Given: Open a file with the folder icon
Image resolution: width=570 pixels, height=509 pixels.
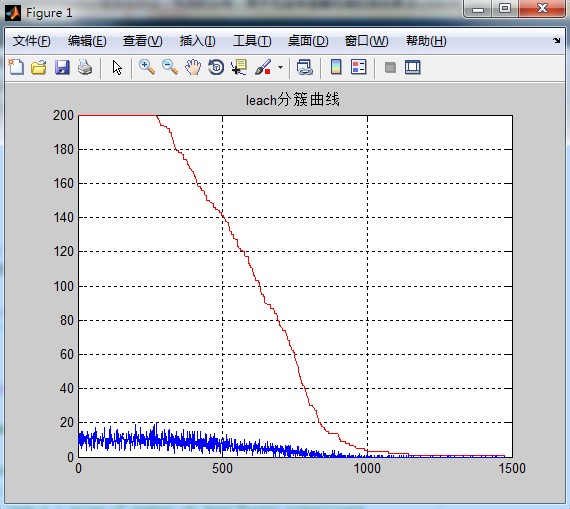Looking at the screenshot, I should click(39, 68).
